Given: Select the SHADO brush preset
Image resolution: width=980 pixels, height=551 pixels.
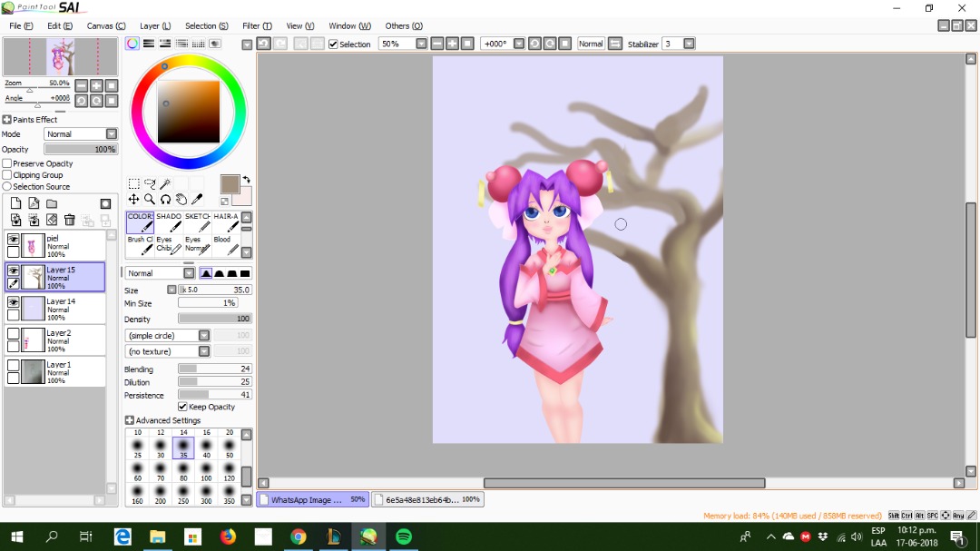Looking at the screenshot, I should click(x=168, y=222).
